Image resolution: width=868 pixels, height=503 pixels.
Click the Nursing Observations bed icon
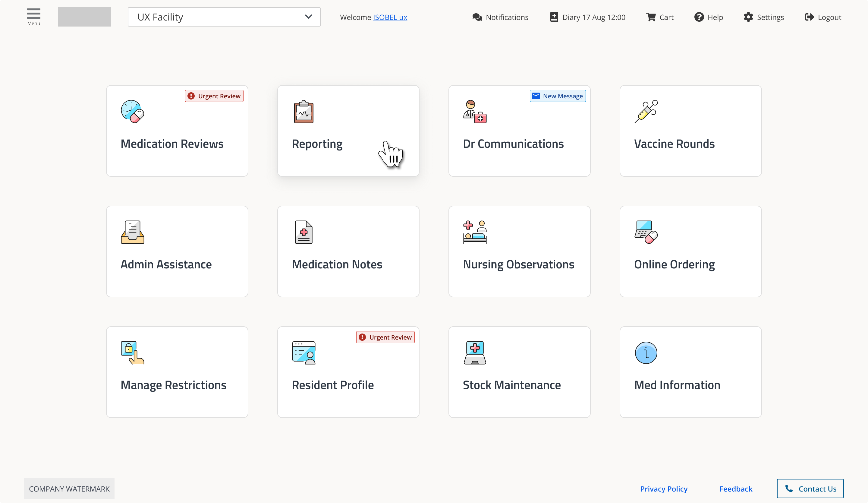(475, 232)
